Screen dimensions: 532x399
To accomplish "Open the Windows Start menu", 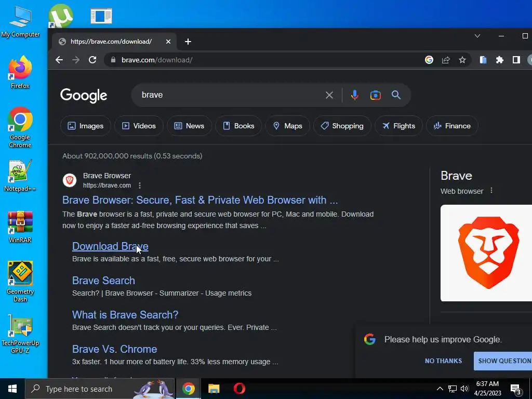I will [12, 389].
